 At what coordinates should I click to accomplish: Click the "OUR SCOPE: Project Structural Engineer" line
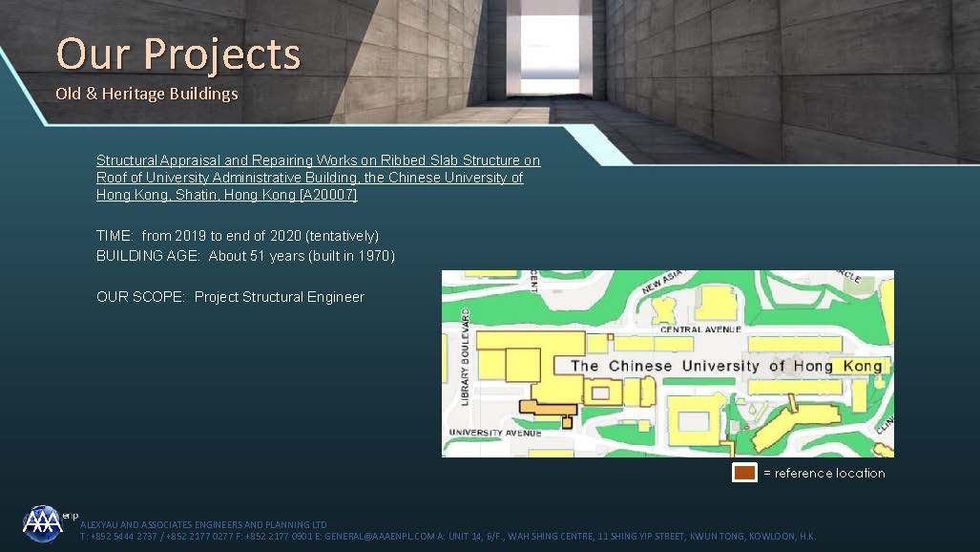(x=230, y=297)
